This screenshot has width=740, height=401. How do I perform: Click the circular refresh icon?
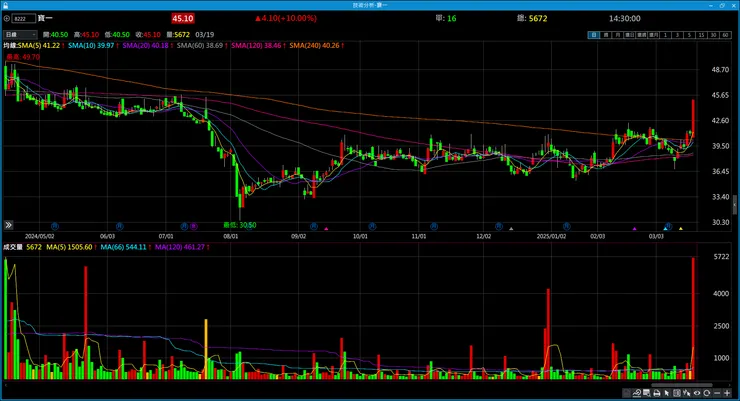[706, 393]
